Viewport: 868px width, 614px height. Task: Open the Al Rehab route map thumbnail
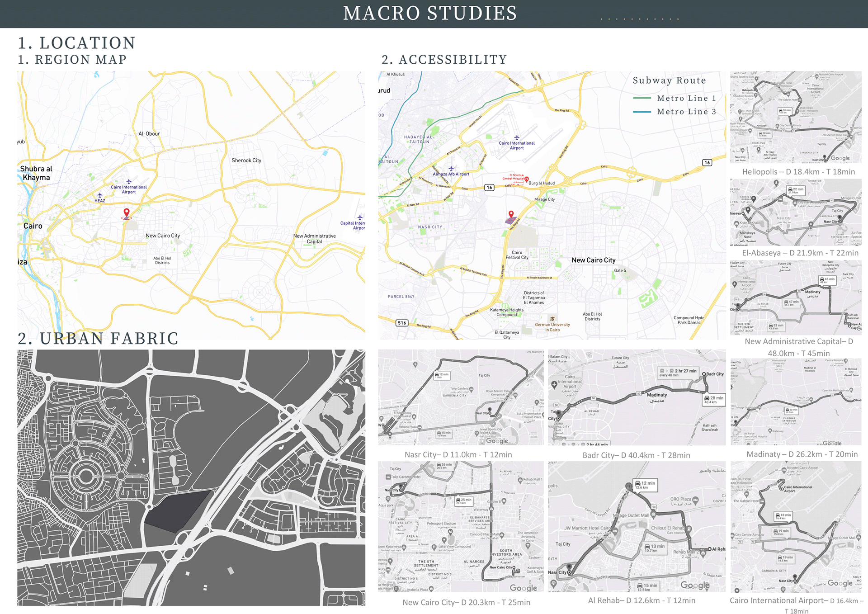click(637, 527)
